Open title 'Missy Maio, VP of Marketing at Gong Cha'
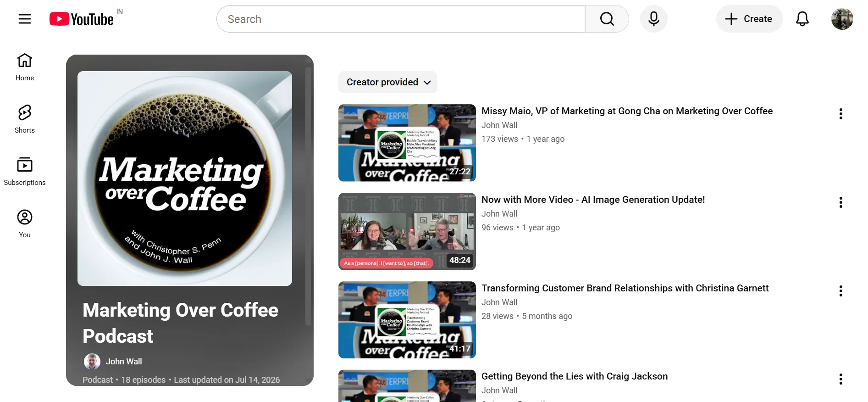This screenshot has height=402, width=868. 627,111
